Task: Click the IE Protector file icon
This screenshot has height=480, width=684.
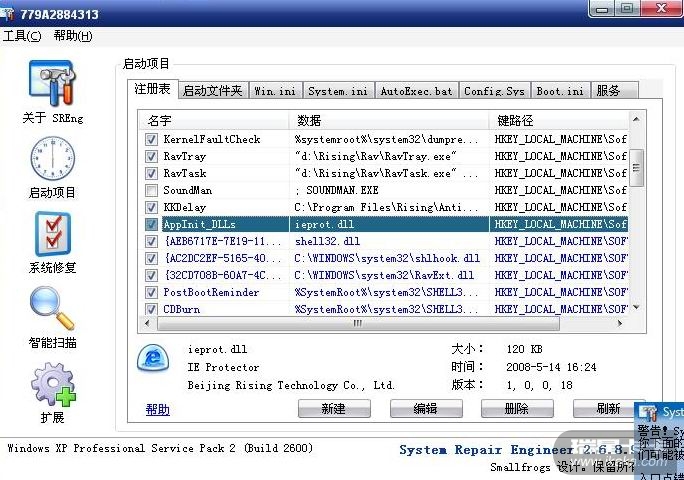Action: [153, 358]
